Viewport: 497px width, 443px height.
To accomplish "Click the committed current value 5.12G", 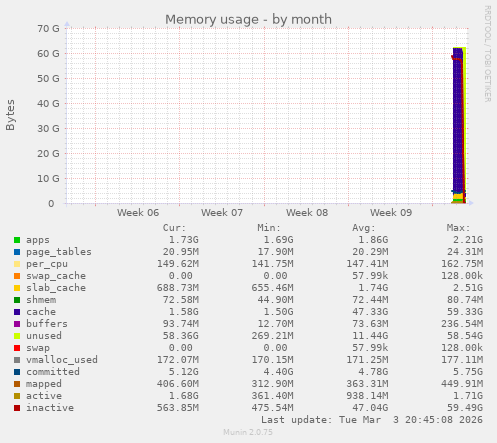I will (x=184, y=372).
